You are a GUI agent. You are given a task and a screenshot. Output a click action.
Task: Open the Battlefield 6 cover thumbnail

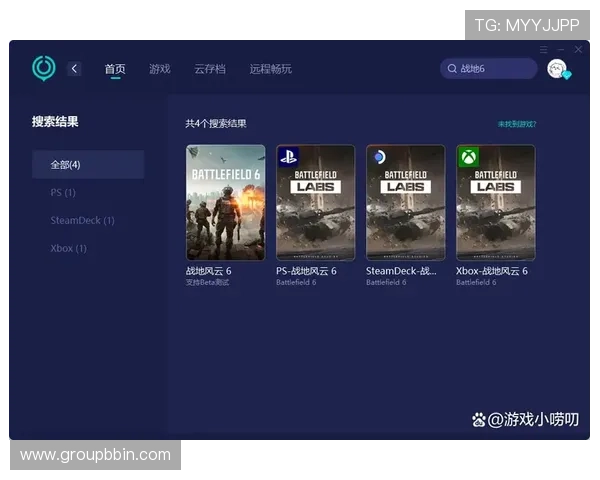[225, 202]
